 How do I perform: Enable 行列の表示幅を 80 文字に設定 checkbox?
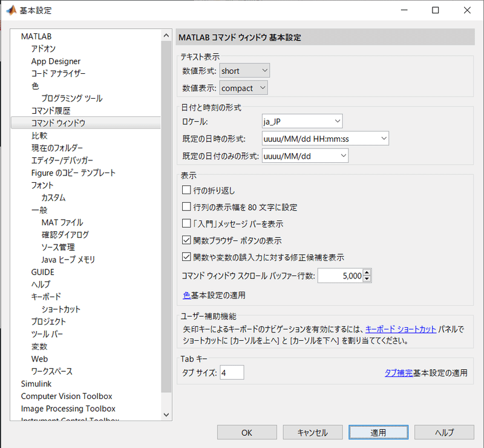pos(186,206)
